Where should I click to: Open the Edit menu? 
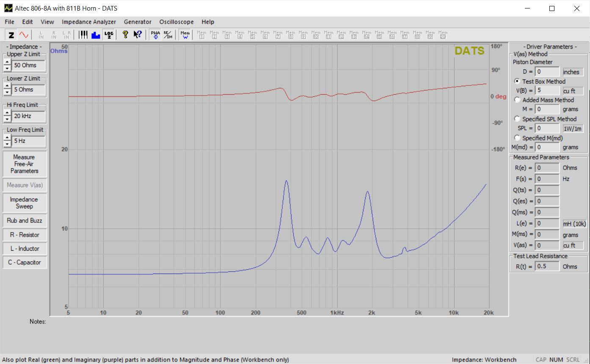pos(28,22)
